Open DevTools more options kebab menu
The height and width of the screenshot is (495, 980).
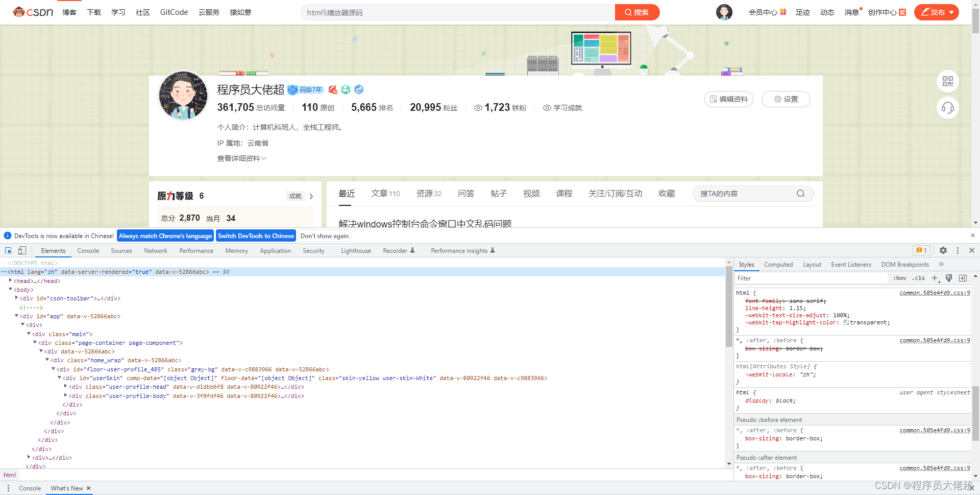point(958,250)
